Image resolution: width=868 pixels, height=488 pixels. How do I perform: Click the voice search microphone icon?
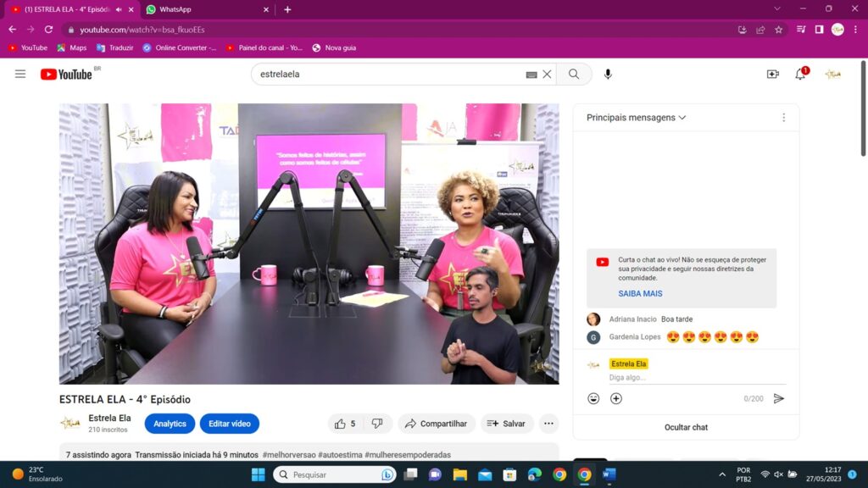pos(608,74)
